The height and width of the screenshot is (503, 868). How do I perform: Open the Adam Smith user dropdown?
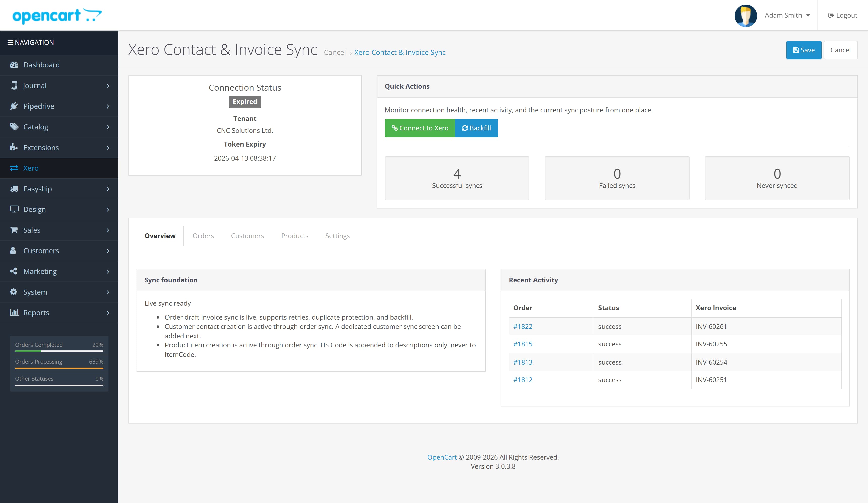tap(787, 16)
